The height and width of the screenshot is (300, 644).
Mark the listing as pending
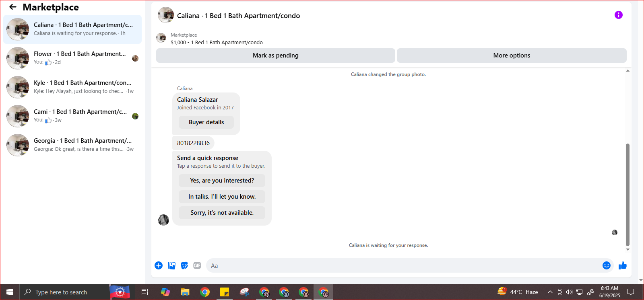(276, 55)
